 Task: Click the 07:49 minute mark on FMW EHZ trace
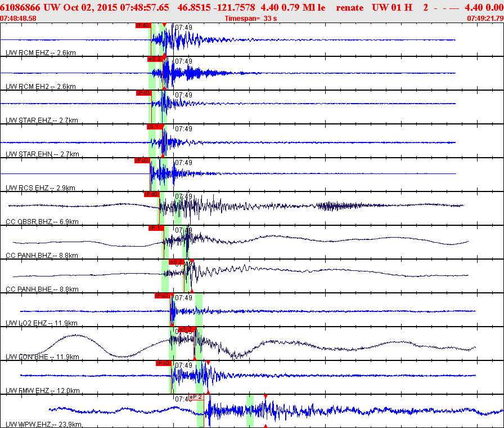click(183, 365)
